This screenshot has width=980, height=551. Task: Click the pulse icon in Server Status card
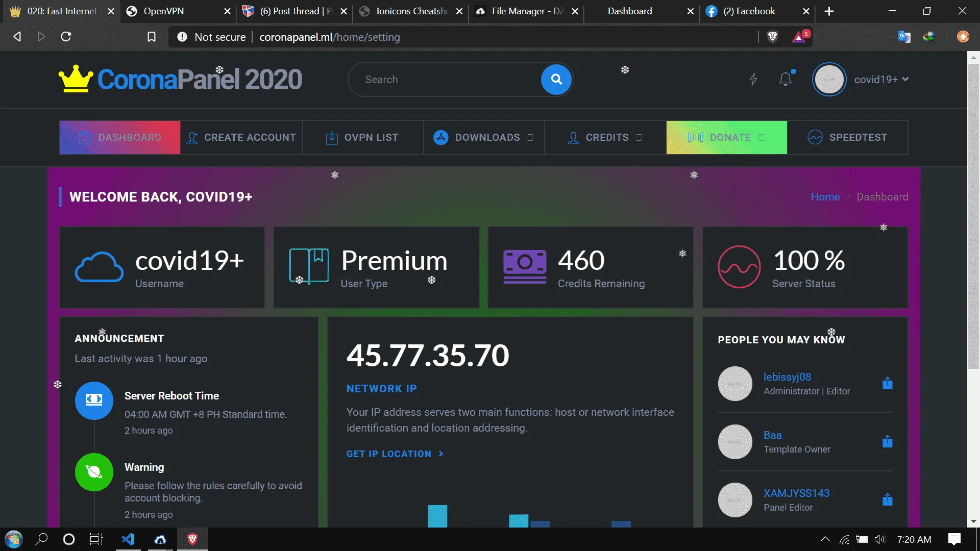click(739, 267)
